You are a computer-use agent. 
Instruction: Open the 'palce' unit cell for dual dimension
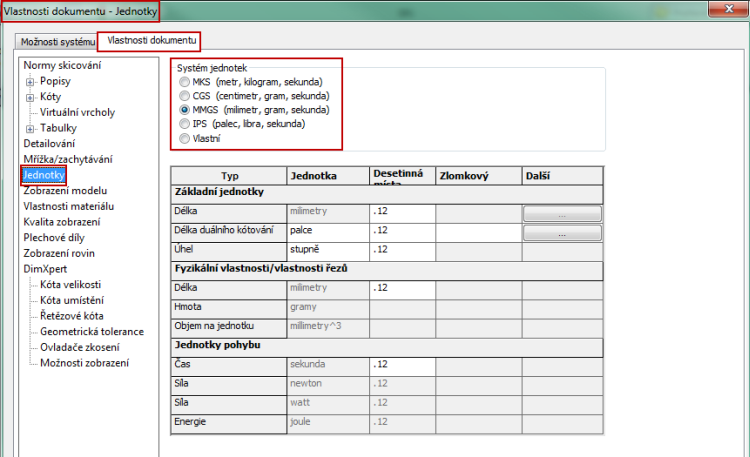pyautogui.click(x=327, y=231)
